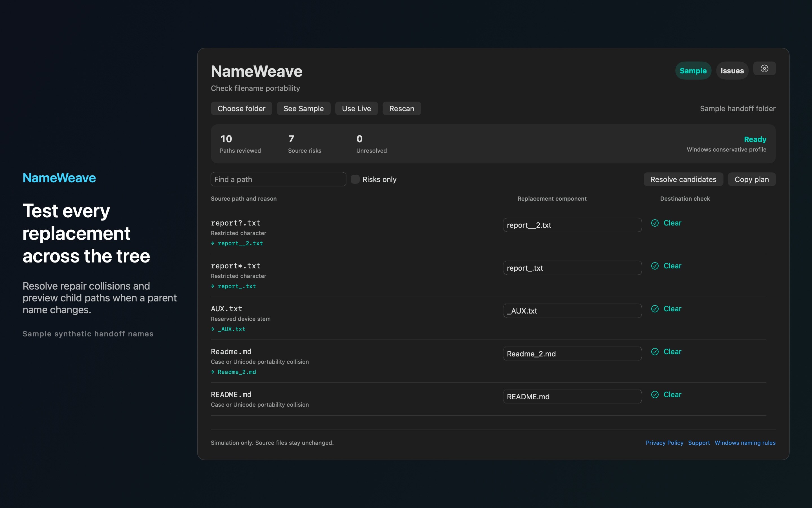The width and height of the screenshot is (812, 508).
Task: Switch to the Issues tab
Action: pyautogui.click(x=732, y=71)
